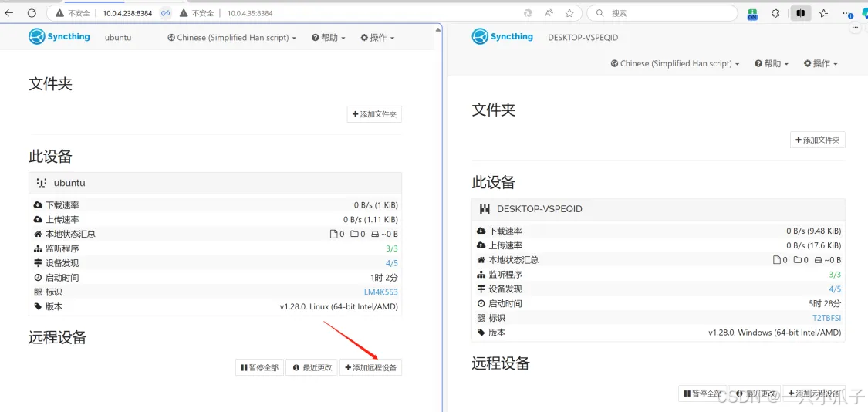This screenshot has width=868, height=412.
Task: Click 添加文件夹 button in ubuntu pane
Action: 374,114
